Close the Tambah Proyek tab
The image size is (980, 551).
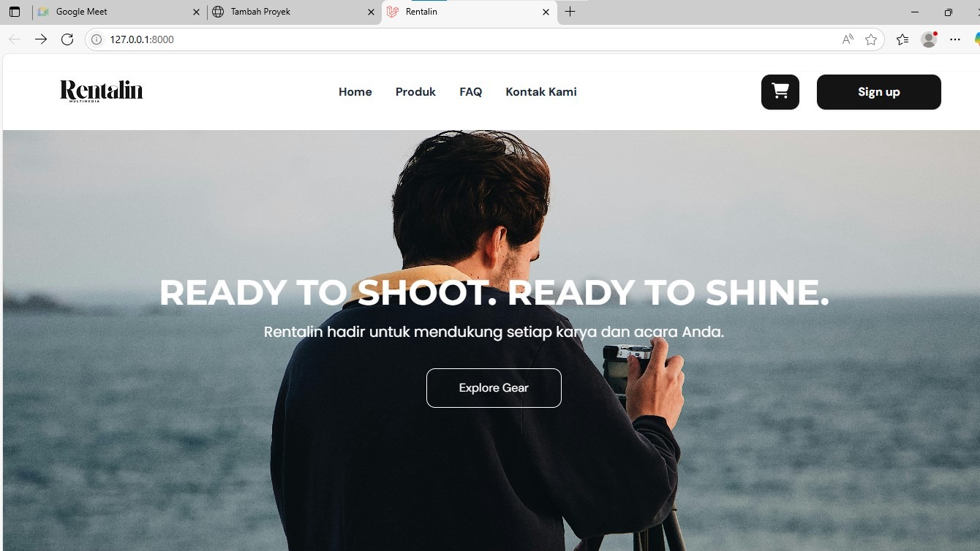tap(371, 12)
